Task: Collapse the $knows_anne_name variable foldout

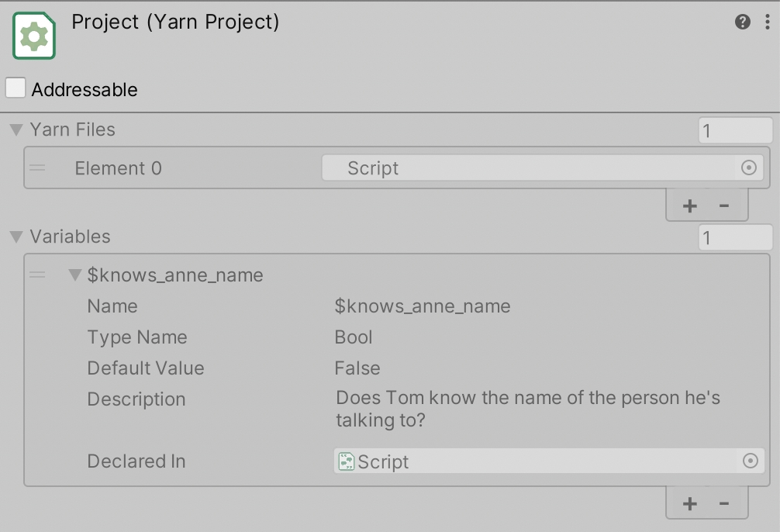Action: (x=75, y=275)
